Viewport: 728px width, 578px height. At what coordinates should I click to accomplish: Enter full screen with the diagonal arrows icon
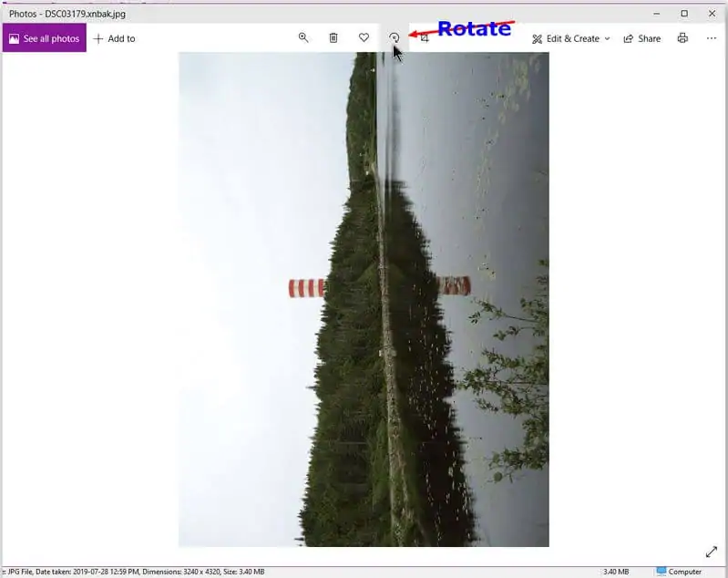click(712, 552)
